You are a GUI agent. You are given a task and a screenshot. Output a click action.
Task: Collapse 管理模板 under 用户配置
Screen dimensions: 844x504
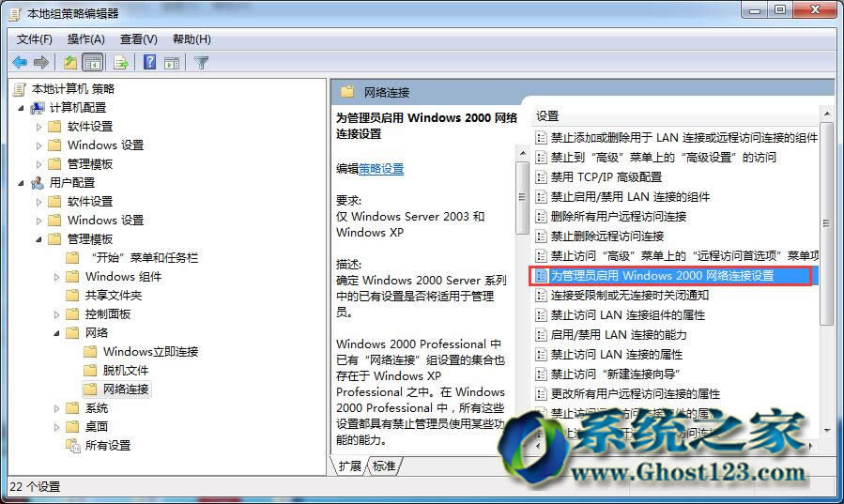pyautogui.click(x=38, y=239)
